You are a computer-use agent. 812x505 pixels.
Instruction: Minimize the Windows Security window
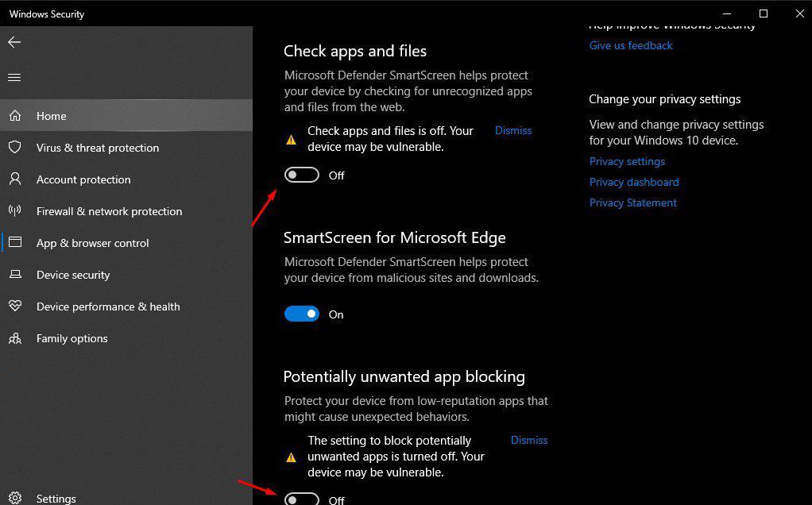727,14
